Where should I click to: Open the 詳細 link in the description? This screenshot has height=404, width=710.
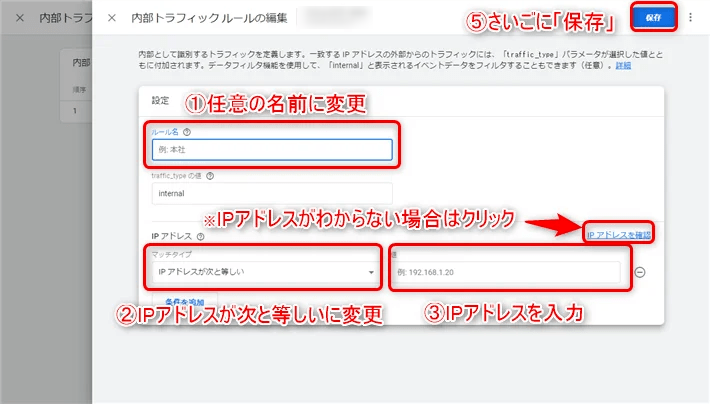pyautogui.click(x=623, y=66)
